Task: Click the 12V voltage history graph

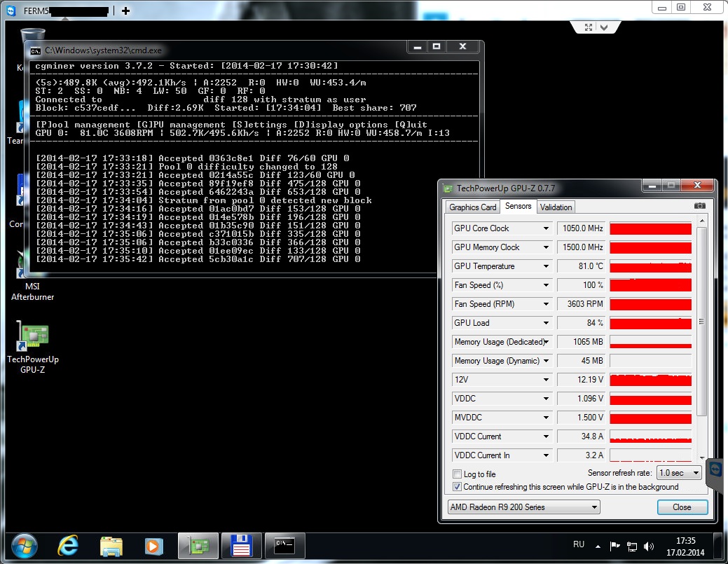Action: pos(650,380)
